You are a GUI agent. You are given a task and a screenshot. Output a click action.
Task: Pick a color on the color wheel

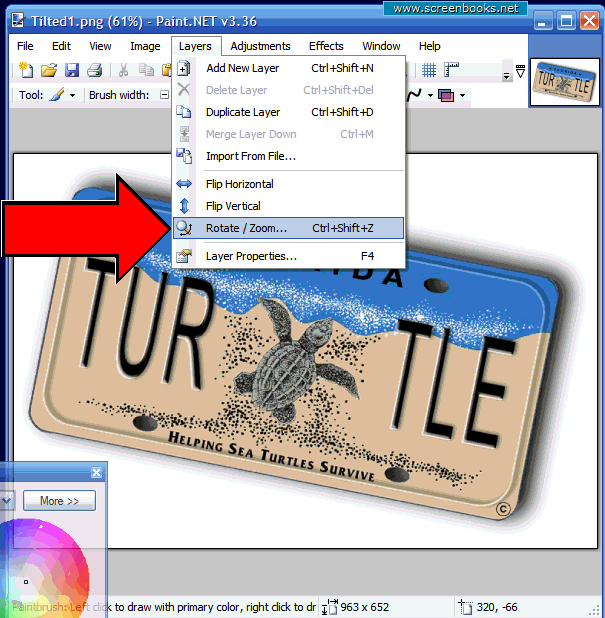43,568
